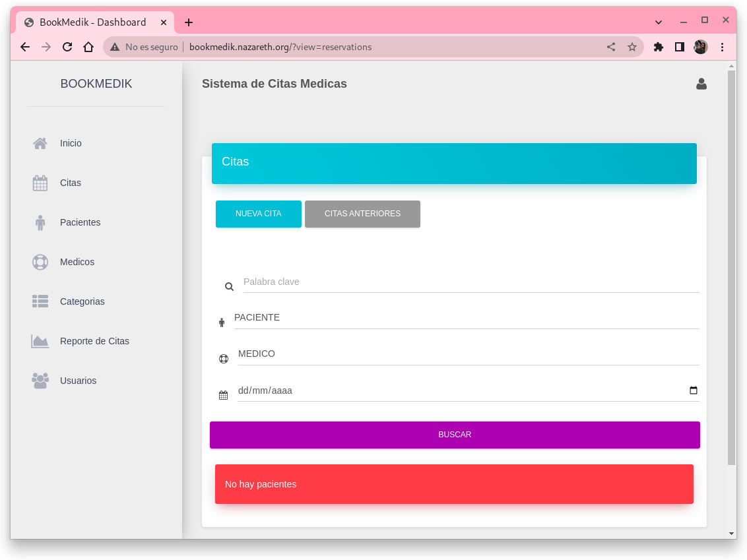The width and height of the screenshot is (747, 560).
Task: Expand the PACIENTE dropdown selector
Action: pos(466,318)
